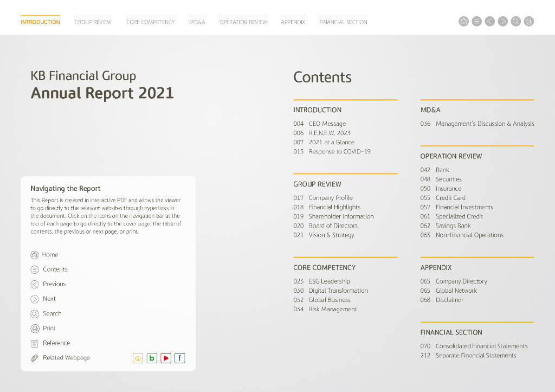Go to next page using top arrow icon
The image size is (555, 392).
502,22
